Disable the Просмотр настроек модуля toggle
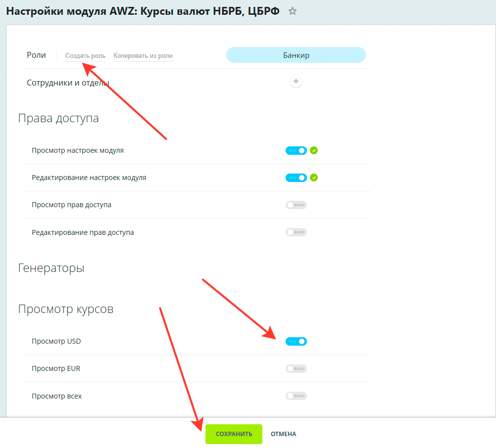Screen dimensions: 496x448 click(296, 150)
